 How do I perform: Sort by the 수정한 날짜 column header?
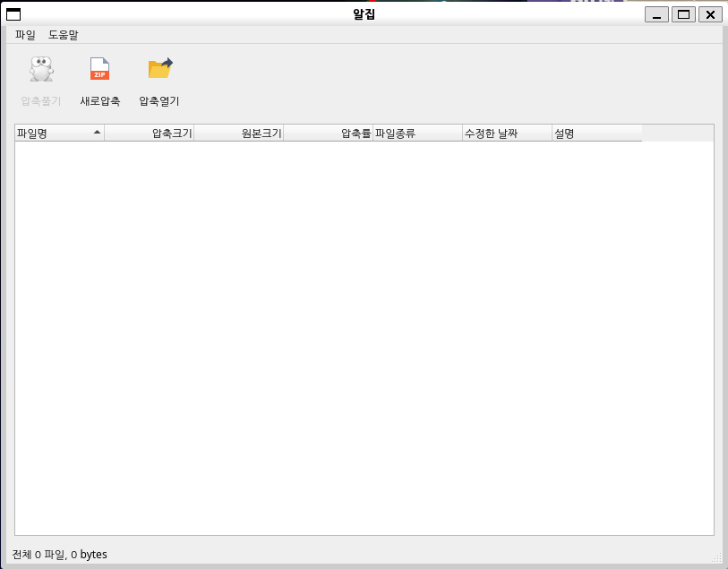point(508,134)
